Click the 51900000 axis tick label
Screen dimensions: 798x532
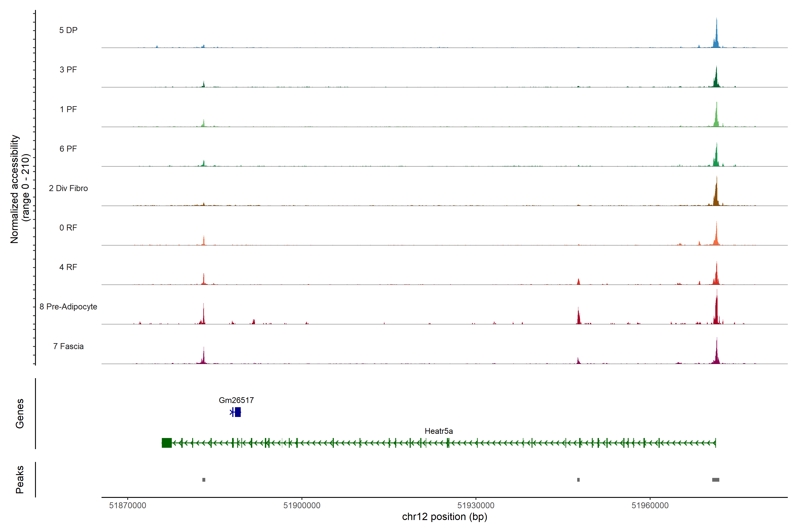[x=302, y=505]
